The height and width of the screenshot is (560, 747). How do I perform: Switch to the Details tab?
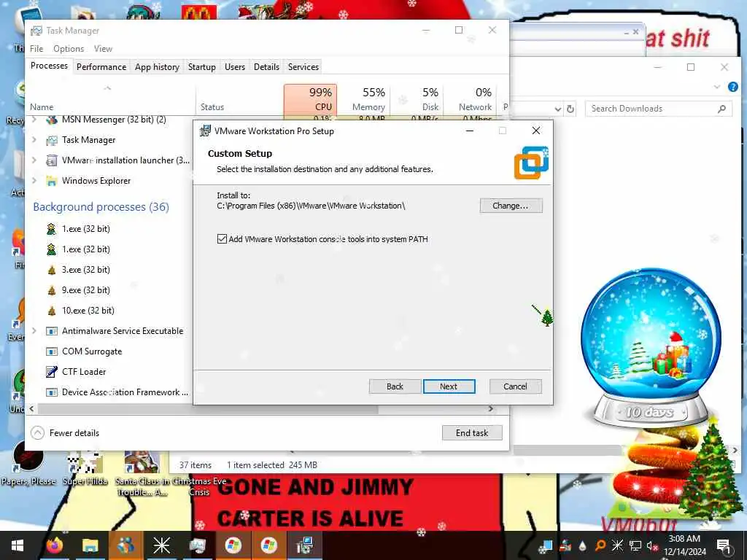tap(266, 67)
